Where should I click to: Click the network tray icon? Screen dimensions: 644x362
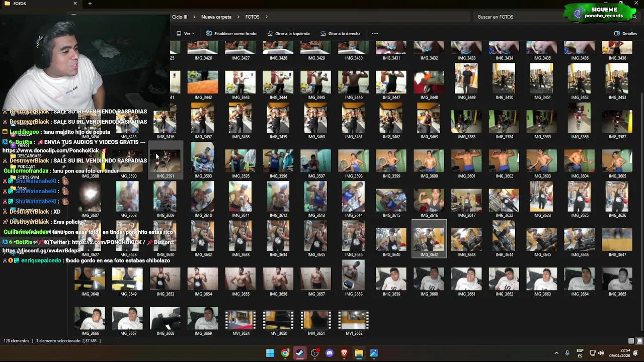(x=593, y=353)
